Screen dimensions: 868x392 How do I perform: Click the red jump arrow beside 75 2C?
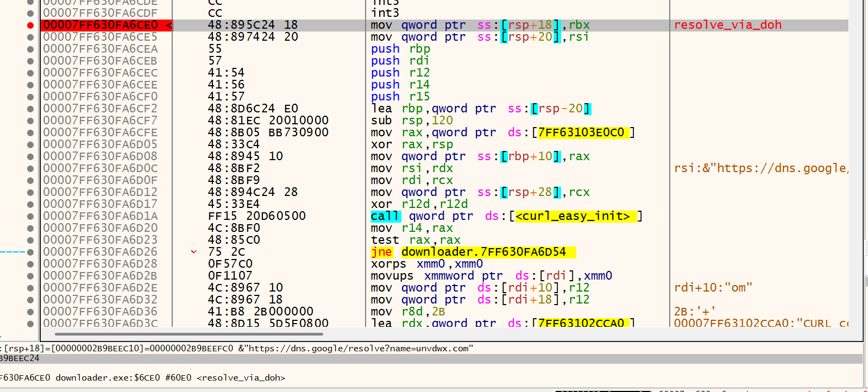click(194, 252)
